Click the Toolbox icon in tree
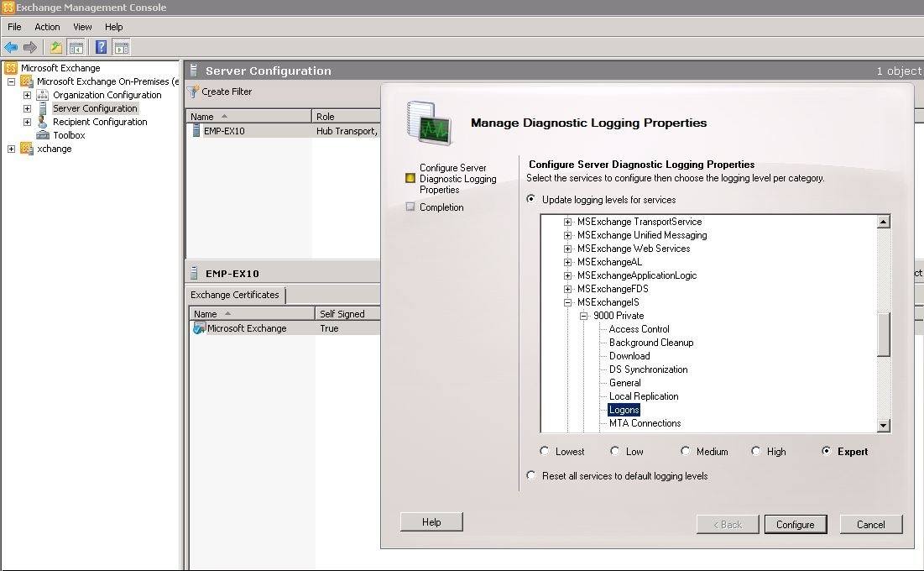The width and height of the screenshot is (924, 571). [43, 135]
